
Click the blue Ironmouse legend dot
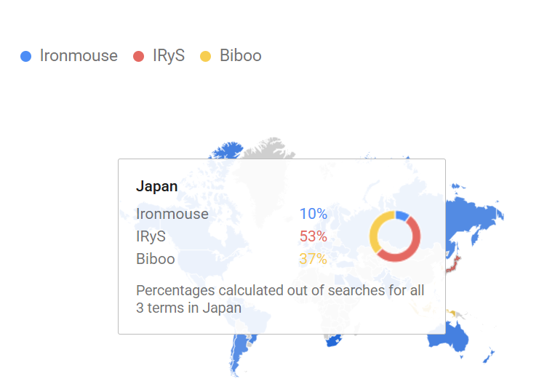[x=26, y=56]
